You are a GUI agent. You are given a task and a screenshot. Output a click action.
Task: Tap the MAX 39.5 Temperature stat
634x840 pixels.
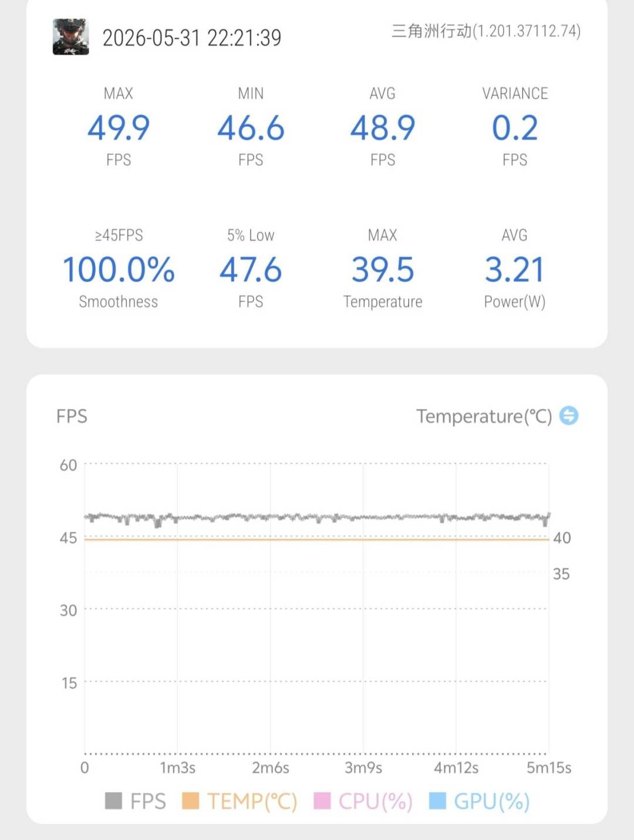383,269
